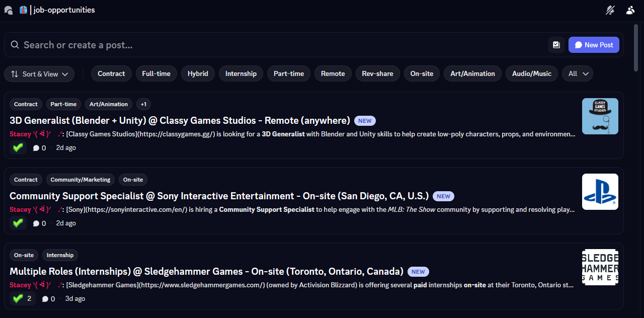Expand the All tags dropdown
Image resolution: width=644 pixels, height=318 pixels.
coord(577,73)
